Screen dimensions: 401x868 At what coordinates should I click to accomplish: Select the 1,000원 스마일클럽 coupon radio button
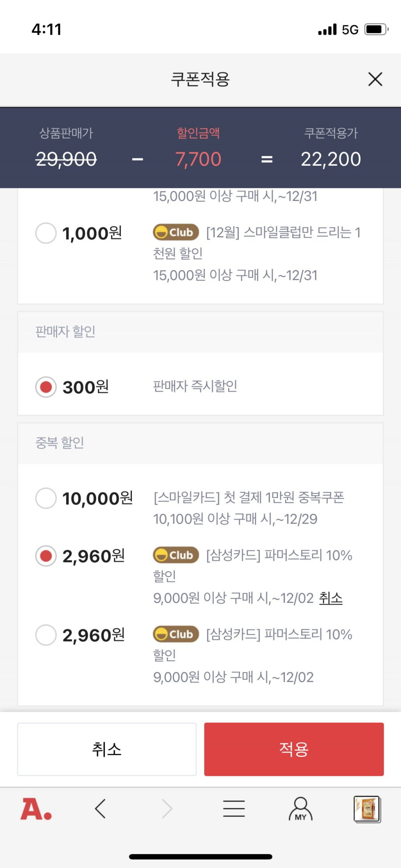click(x=46, y=233)
